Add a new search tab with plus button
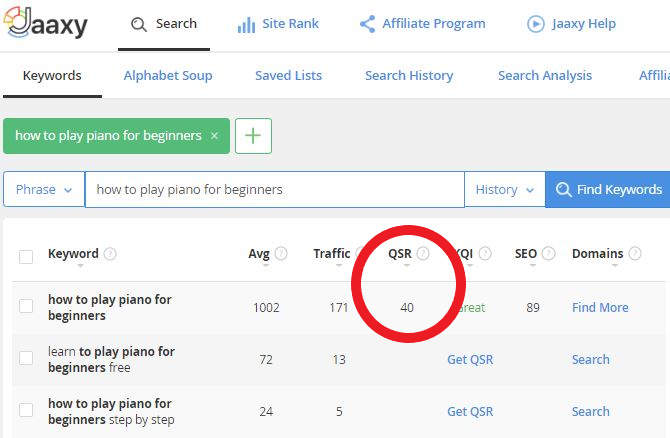Screen dimensions: 670x438 253,136
